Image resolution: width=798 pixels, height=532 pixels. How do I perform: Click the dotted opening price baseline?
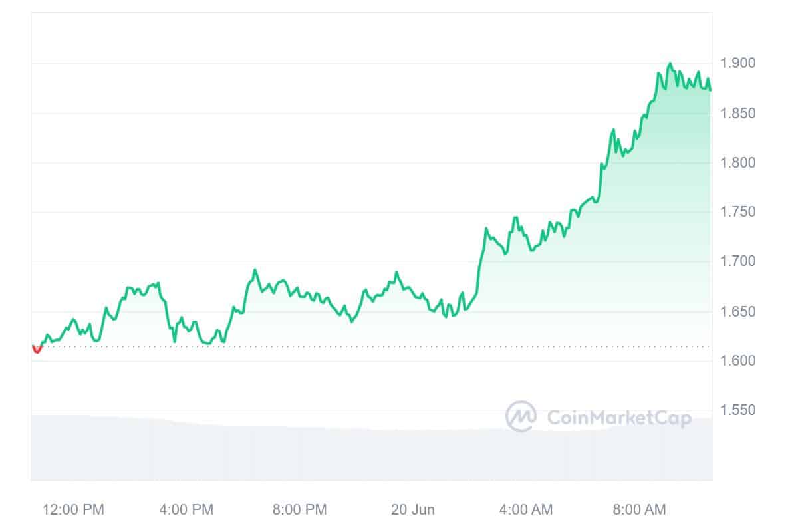coord(399,346)
